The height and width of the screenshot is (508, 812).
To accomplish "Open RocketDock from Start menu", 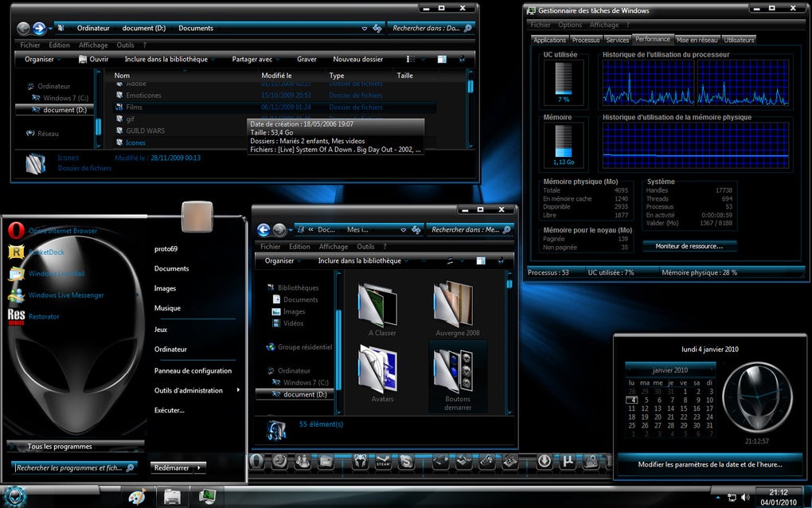I will [x=47, y=252].
